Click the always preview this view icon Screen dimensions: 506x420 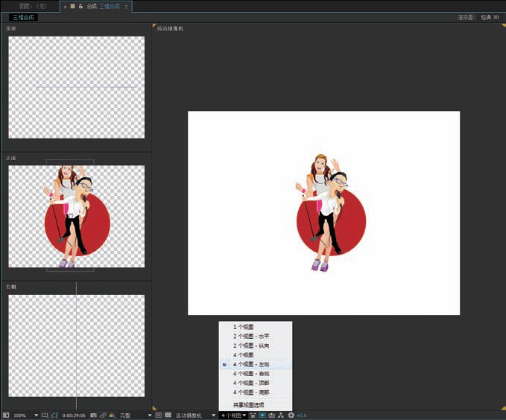[6, 416]
